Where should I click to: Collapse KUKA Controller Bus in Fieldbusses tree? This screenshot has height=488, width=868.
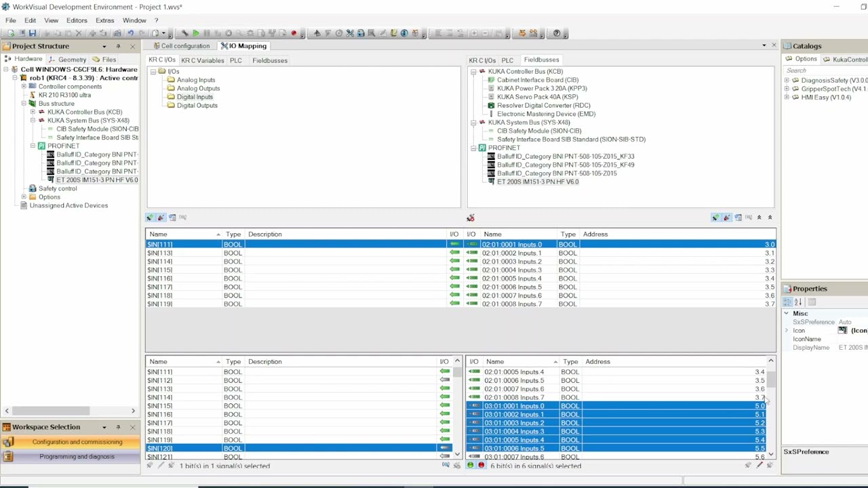[x=473, y=72]
